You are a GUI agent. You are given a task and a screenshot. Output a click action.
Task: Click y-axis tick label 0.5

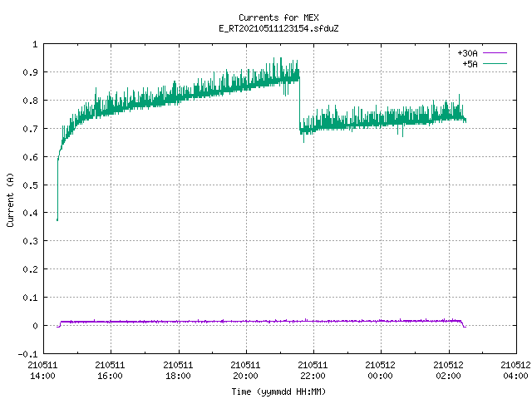click(30, 185)
